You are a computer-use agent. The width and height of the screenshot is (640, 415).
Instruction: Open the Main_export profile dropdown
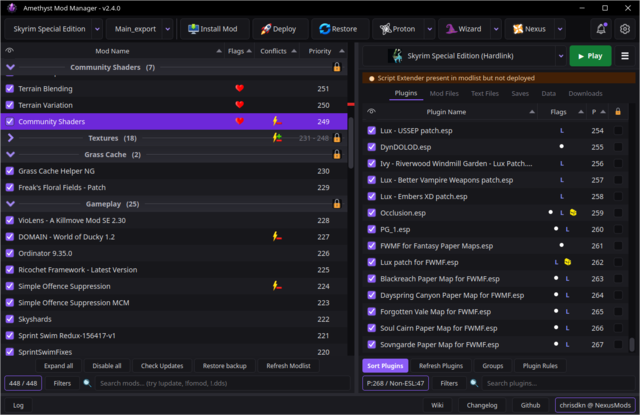(x=168, y=29)
